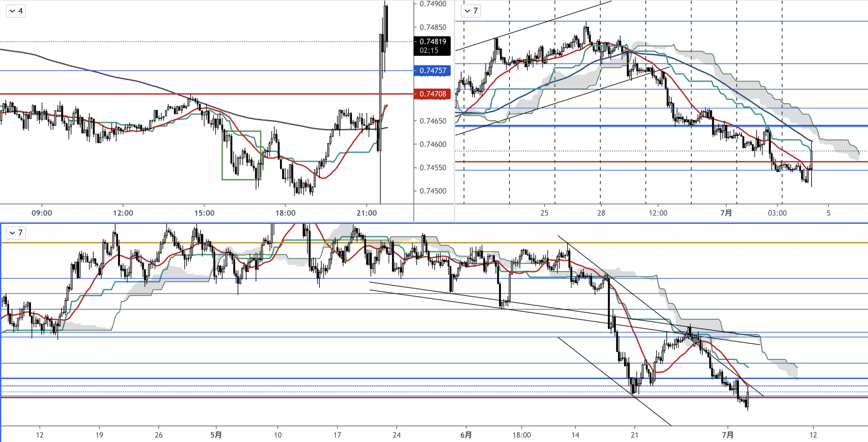
Task: Click the 18:00 label on bottom chart
Action: [521, 435]
